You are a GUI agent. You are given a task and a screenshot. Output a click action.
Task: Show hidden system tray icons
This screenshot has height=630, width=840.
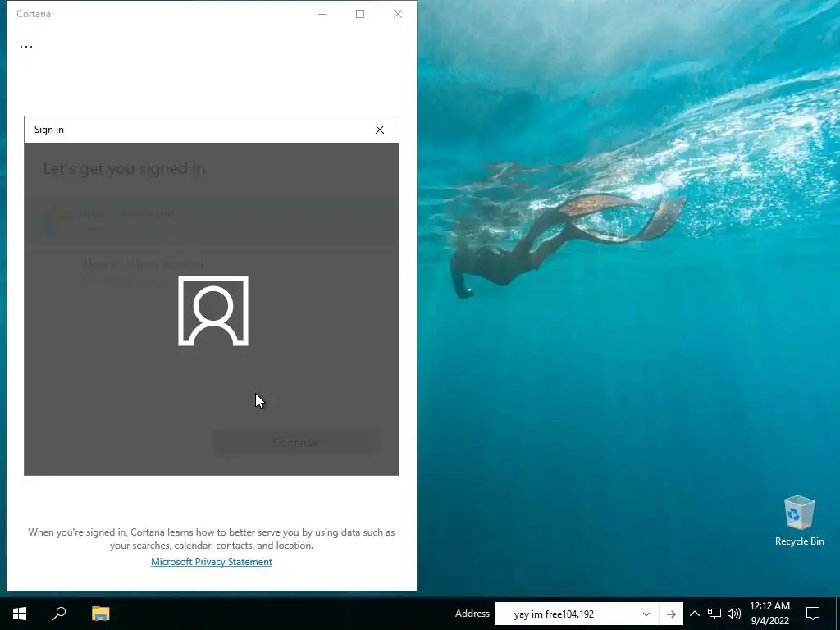click(x=694, y=614)
